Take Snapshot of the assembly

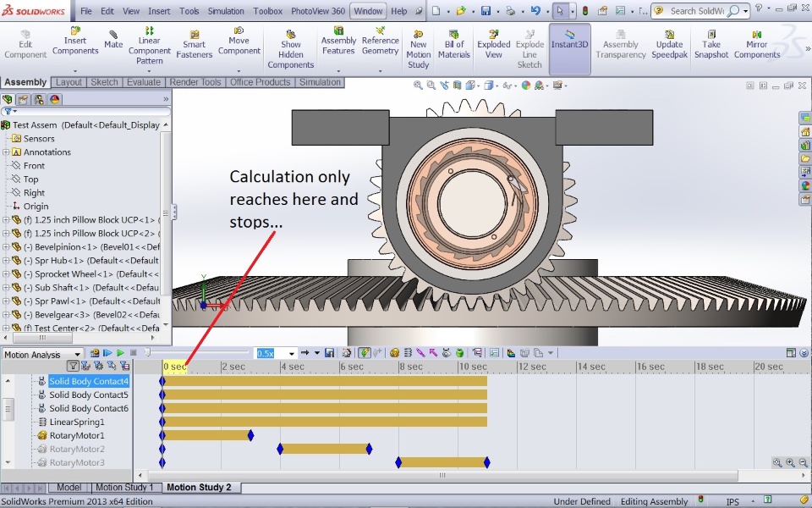point(711,44)
